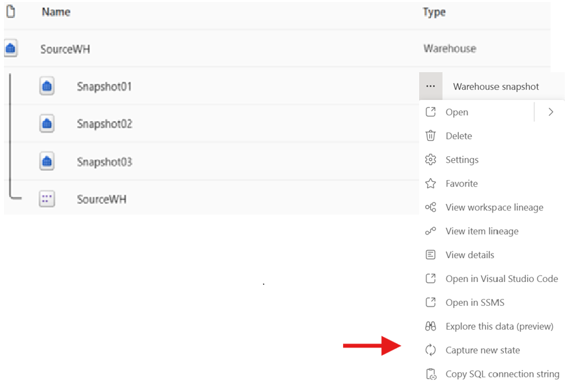
Task: Choose Copy SQL connection string
Action: pos(502,374)
